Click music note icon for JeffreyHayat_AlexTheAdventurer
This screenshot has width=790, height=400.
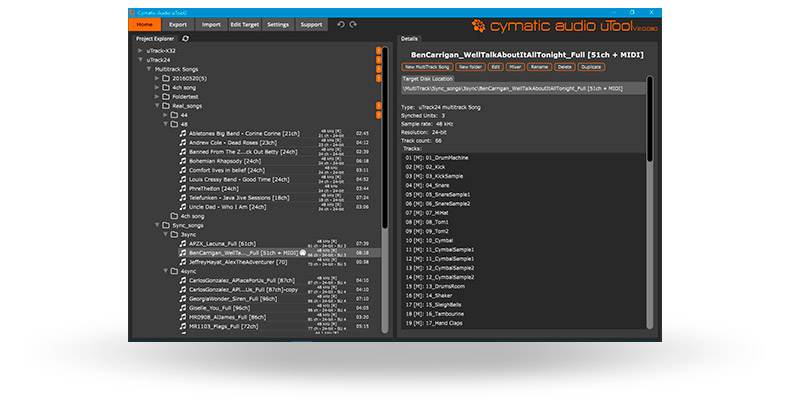(x=183, y=262)
